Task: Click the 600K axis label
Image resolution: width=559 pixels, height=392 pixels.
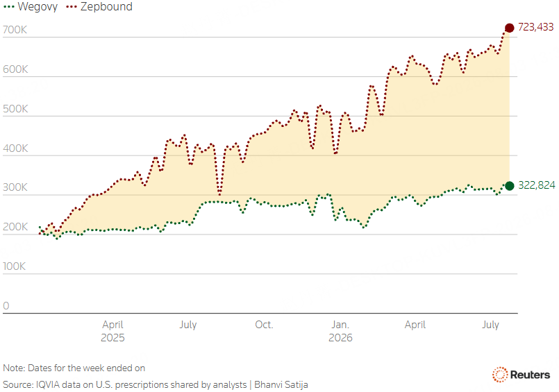Action: pos(15,69)
